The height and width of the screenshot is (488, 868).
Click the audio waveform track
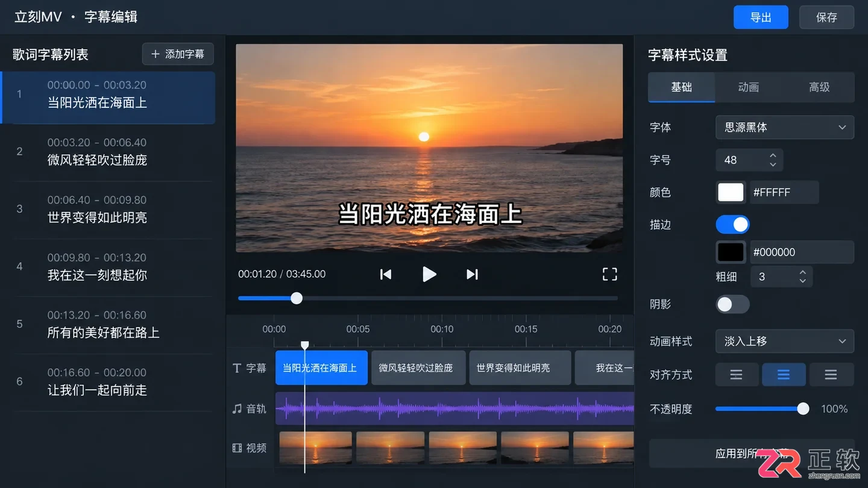(x=454, y=408)
